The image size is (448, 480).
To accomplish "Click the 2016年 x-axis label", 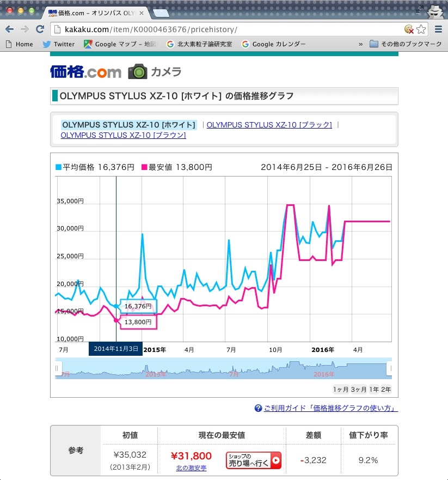I will pyautogui.click(x=323, y=350).
